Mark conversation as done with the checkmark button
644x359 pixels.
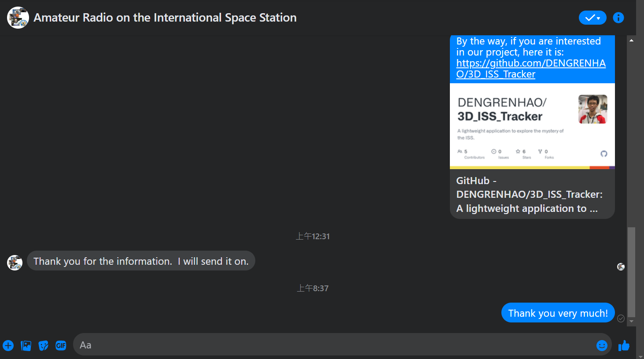[x=589, y=18]
